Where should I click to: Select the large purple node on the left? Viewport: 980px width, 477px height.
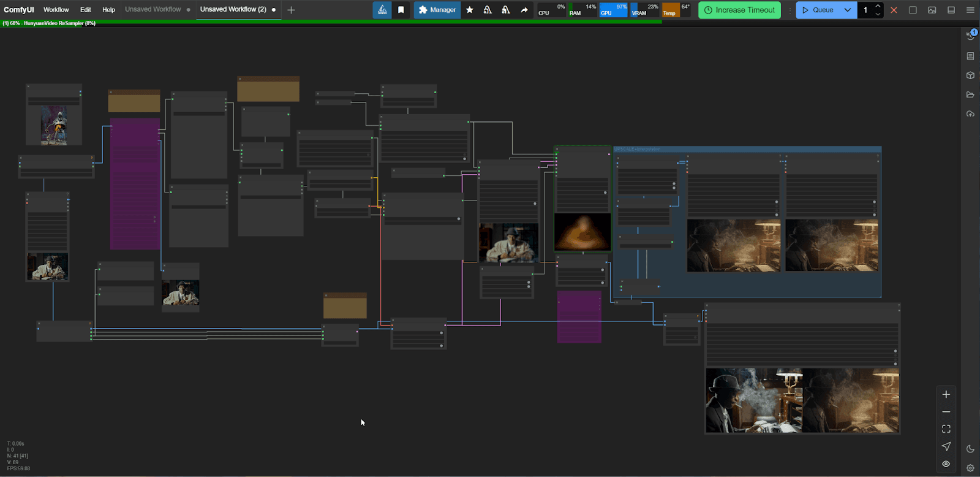[135, 184]
